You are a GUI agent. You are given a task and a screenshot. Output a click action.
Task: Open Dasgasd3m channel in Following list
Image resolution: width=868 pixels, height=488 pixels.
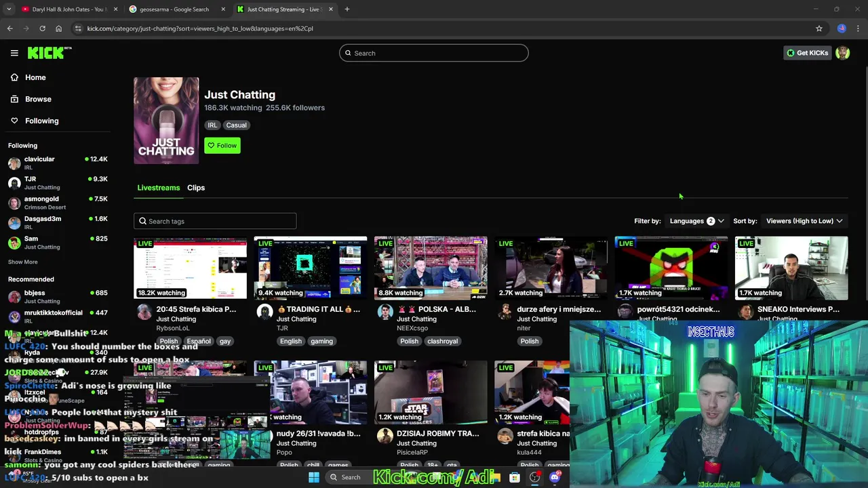point(58,222)
